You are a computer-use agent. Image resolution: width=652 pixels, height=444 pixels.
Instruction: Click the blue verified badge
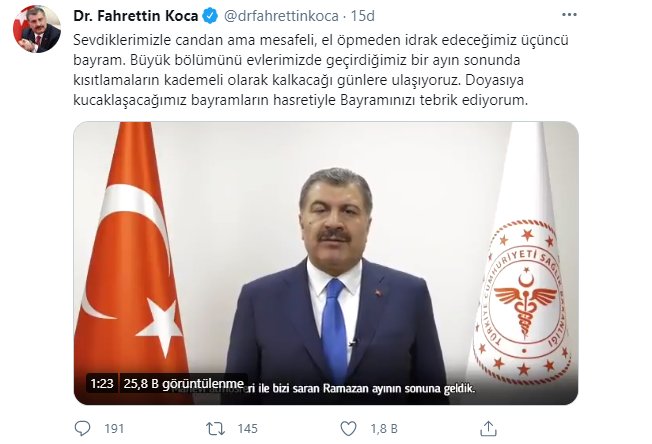click(x=210, y=16)
